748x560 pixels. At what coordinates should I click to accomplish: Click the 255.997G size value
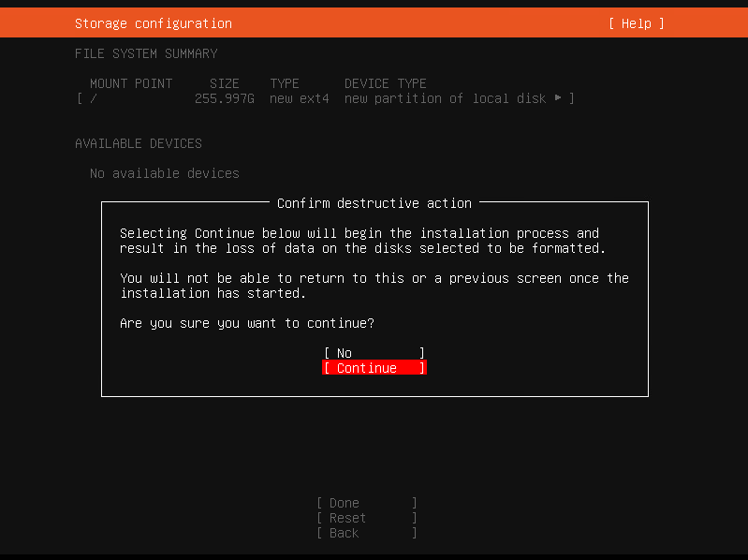(x=224, y=98)
